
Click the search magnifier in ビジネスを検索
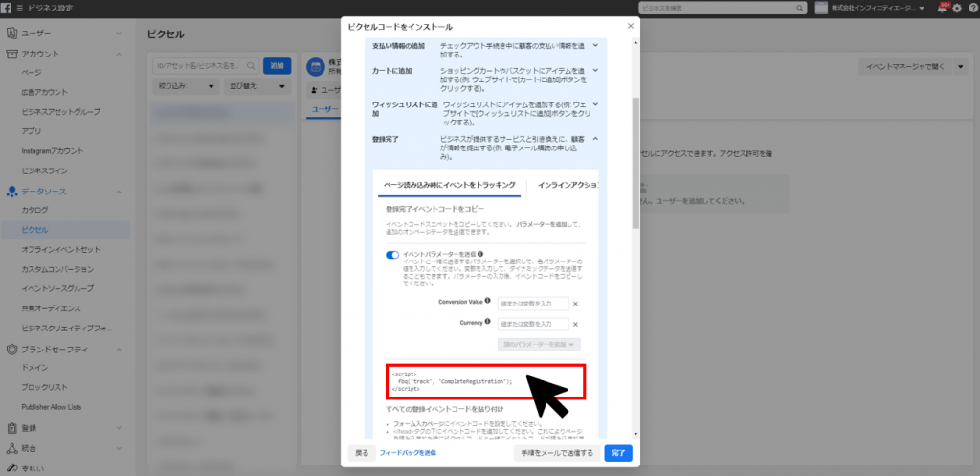click(800, 8)
